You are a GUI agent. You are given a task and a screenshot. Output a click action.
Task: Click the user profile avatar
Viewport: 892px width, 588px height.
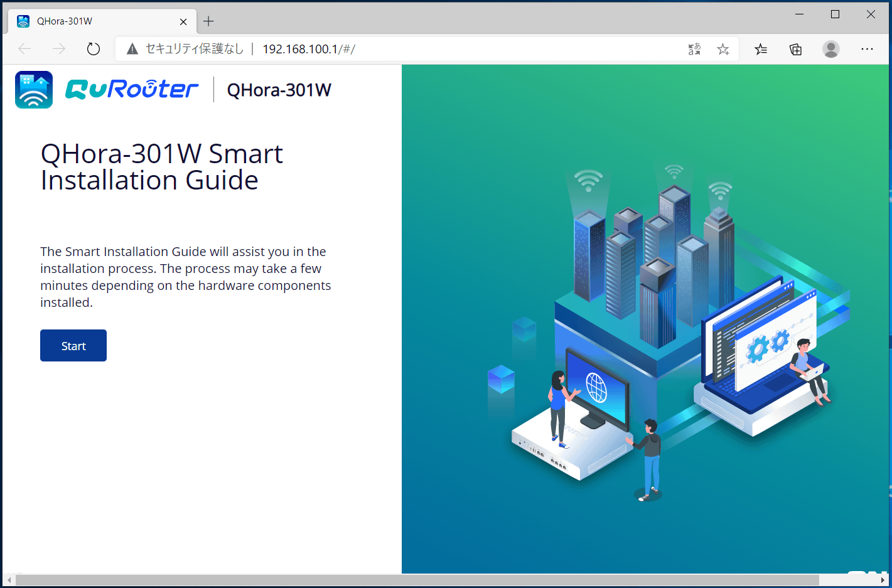[831, 49]
